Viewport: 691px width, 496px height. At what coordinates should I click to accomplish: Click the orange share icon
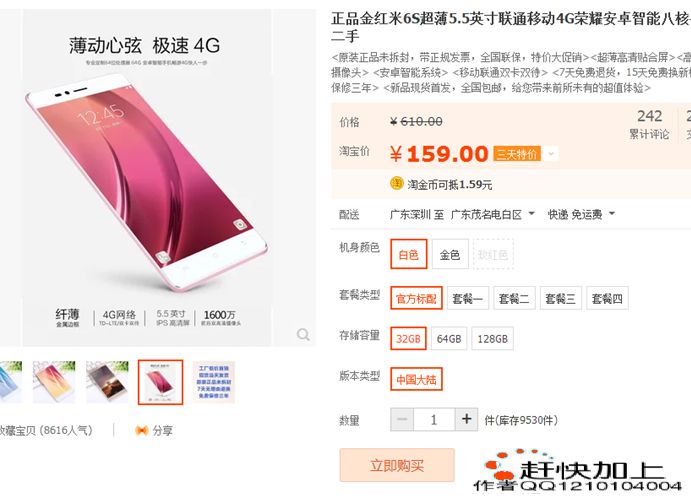(141, 430)
